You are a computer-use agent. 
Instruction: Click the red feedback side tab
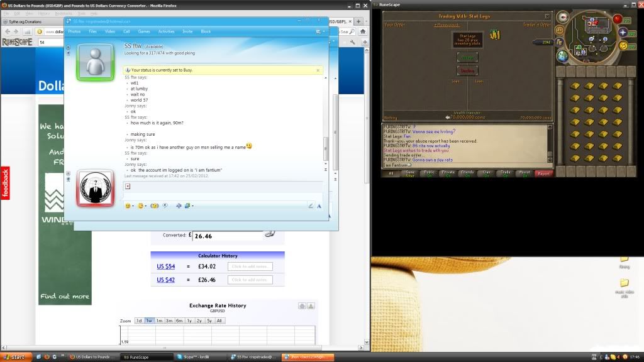[5, 183]
